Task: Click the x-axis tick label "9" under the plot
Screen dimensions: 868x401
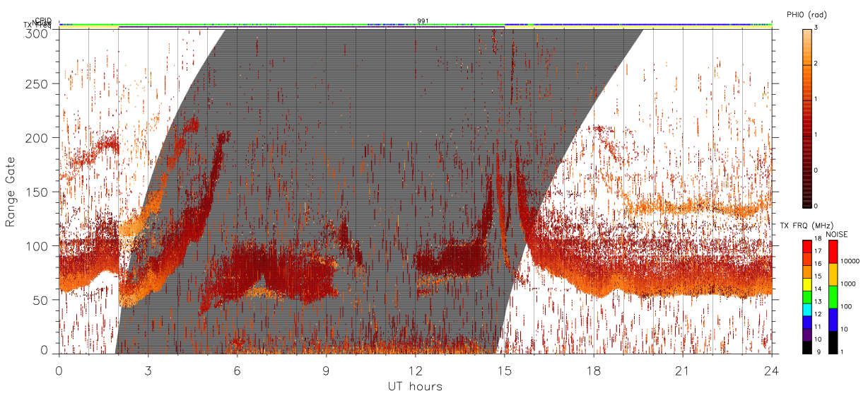Action: click(327, 370)
